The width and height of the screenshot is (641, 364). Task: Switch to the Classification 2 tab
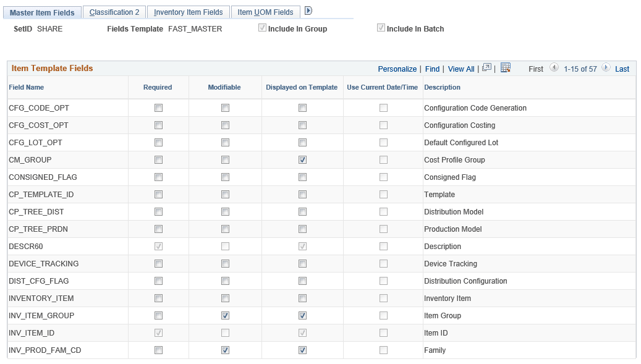click(x=114, y=11)
